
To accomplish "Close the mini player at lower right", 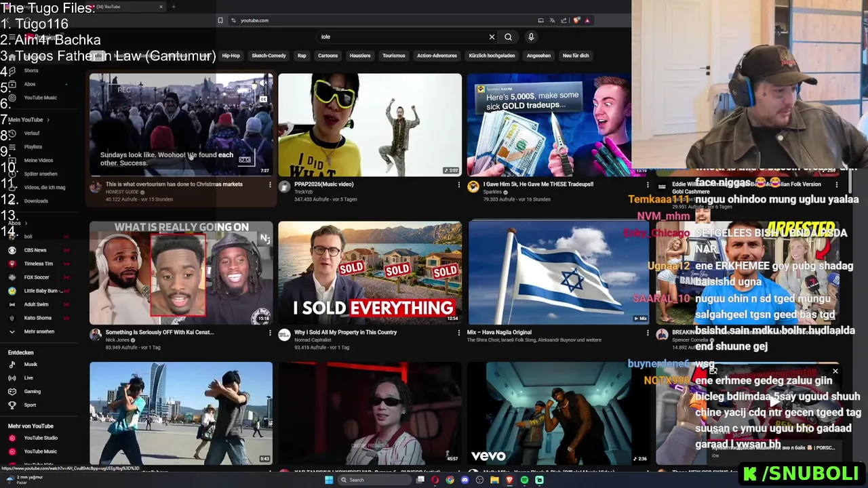I will click(835, 371).
